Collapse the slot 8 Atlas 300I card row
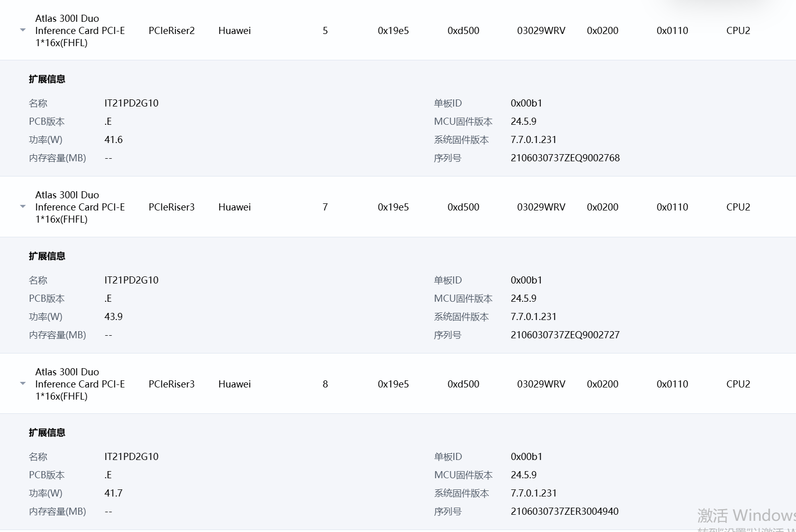This screenshot has height=532, width=796. (x=23, y=384)
